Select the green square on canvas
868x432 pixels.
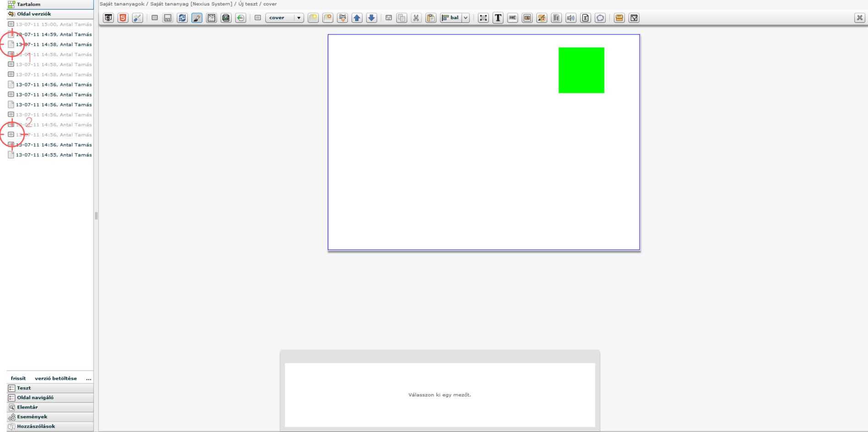[581, 70]
